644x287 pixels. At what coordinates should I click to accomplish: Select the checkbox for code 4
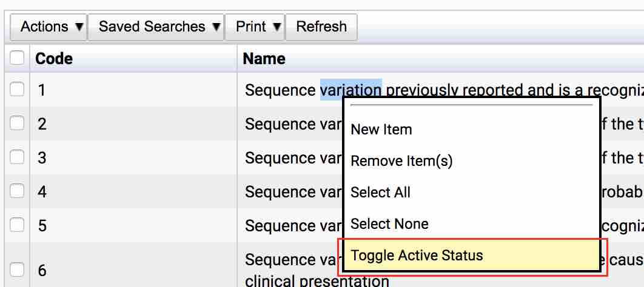[17, 191]
